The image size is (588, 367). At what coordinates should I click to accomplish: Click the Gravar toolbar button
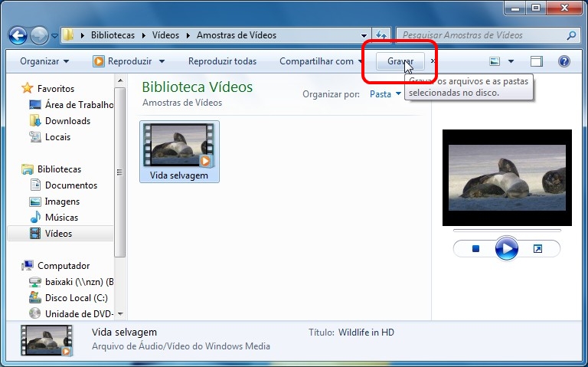pos(400,61)
